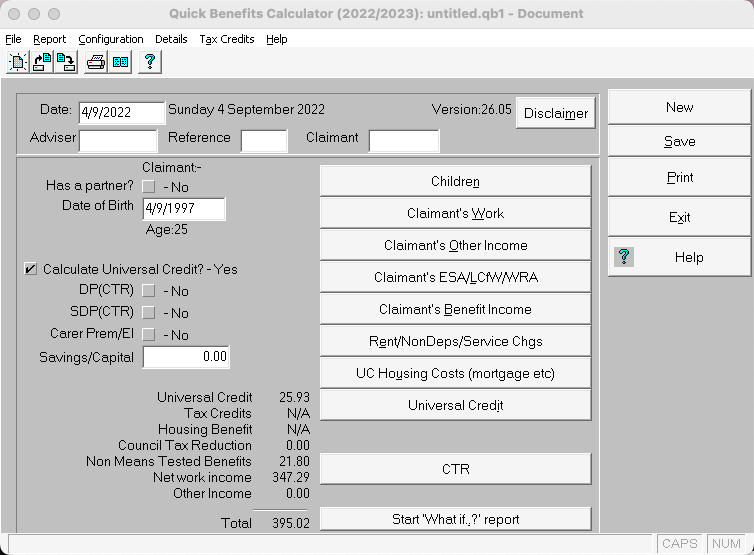Tick the Has a partner checkbox
This screenshot has height=555, width=754.
click(149, 187)
